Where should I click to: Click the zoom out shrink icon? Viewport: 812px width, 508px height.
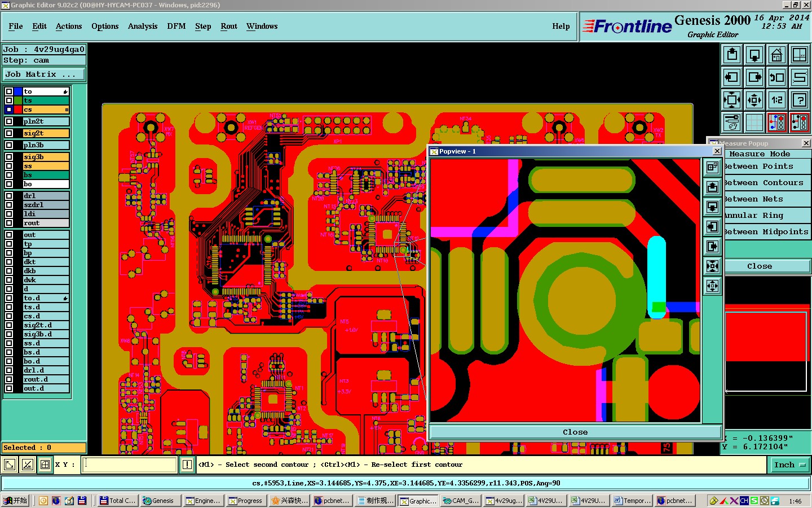[x=754, y=100]
